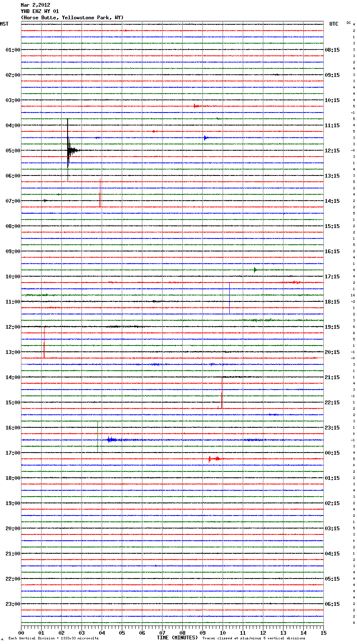
Task: Click the date text 'Mar 2,2012'
Action: (x=35, y=5)
